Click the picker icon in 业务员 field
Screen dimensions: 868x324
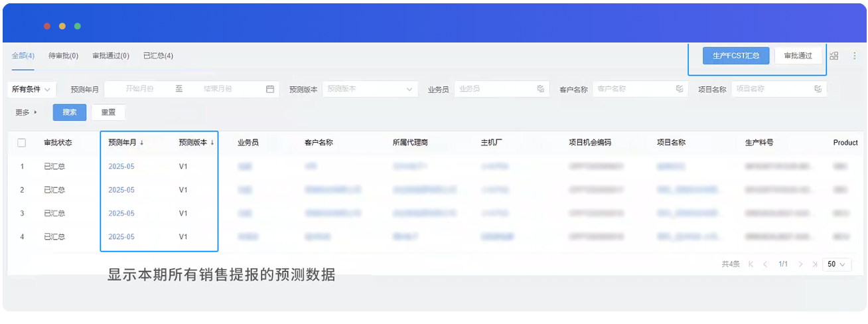[541, 89]
